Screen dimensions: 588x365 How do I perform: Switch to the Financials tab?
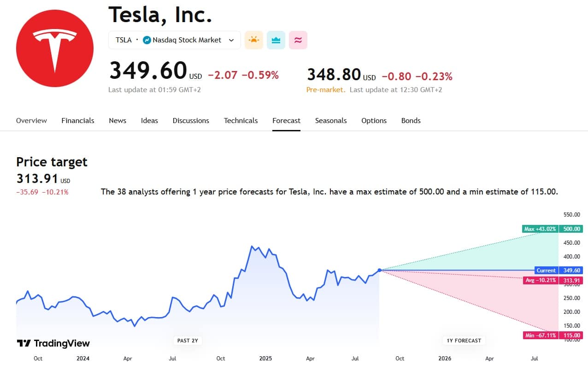pyautogui.click(x=78, y=121)
